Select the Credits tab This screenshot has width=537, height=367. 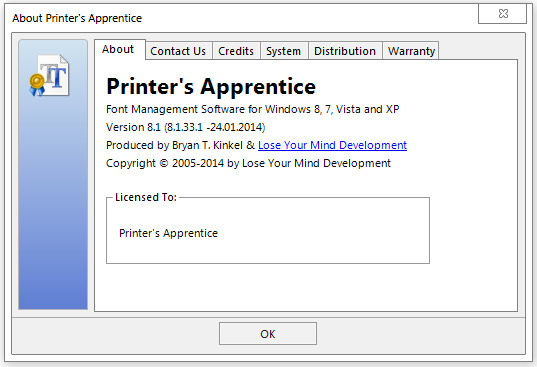[x=236, y=51]
